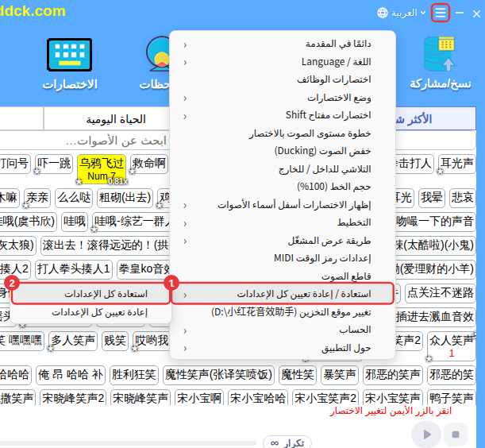This screenshot has width=485, height=448.
Task: Open the backup/share نسخ/مشاركة database icon
Action: pyautogui.click(x=440, y=54)
